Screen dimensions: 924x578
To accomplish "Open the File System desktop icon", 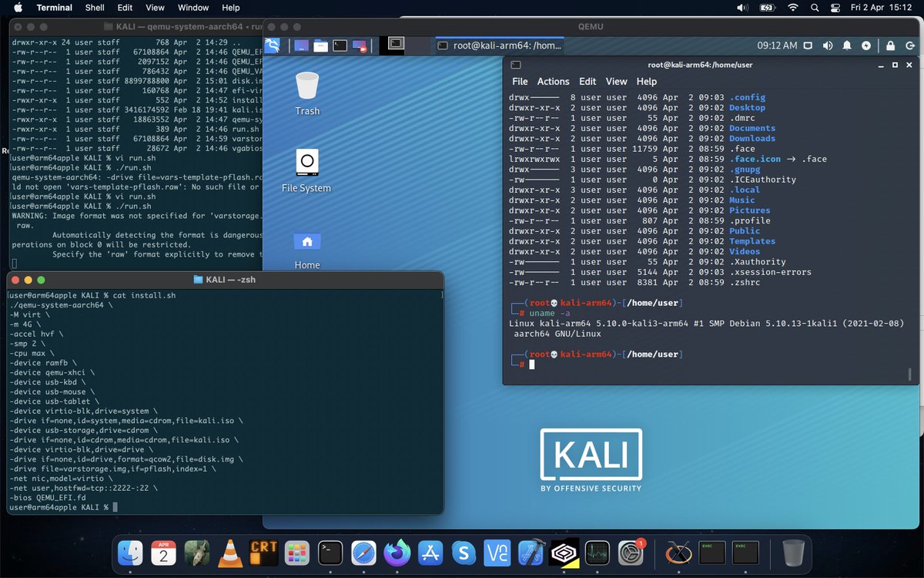I will click(306, 170).
